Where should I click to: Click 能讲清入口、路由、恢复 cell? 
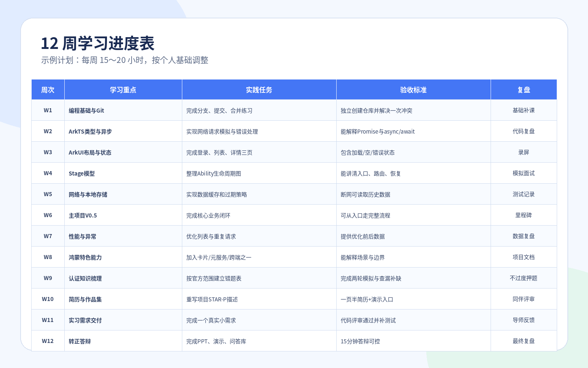413,173
